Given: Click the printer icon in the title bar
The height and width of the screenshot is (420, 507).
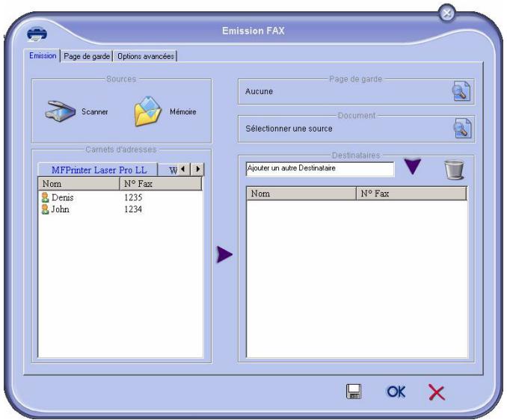Looking at the screenshot, I should point(37,34).
